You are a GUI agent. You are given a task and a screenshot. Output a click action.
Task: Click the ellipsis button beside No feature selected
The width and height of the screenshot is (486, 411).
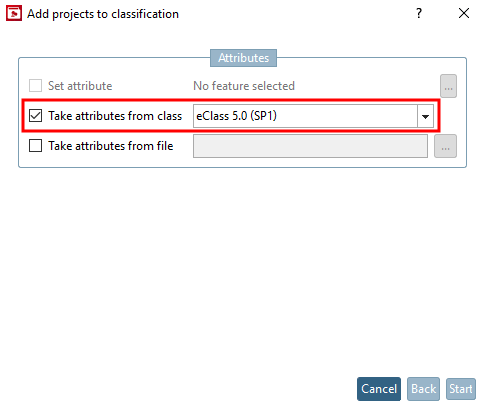tap(448, 86)
